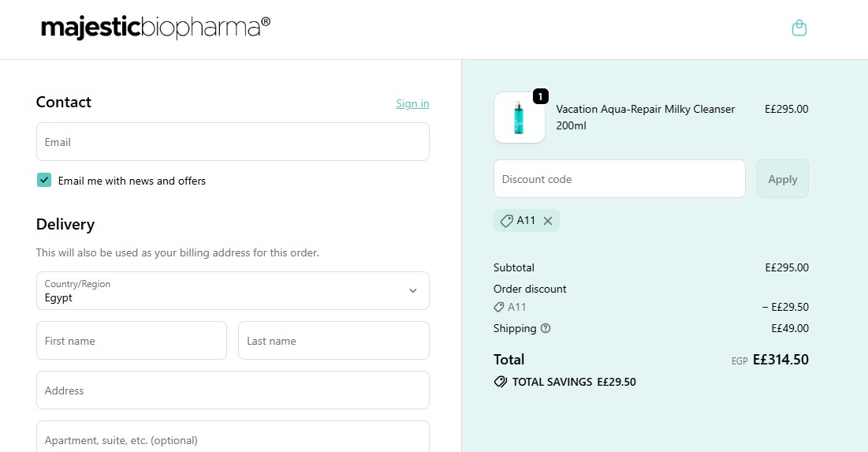Click the majesticbiopharma logo

[155, 28]
